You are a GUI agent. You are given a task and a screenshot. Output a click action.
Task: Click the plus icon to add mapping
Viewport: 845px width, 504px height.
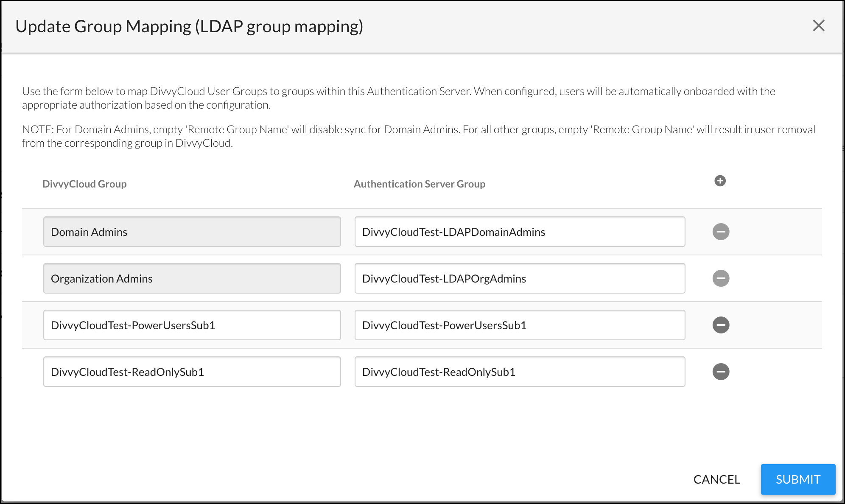coord(720,181)
